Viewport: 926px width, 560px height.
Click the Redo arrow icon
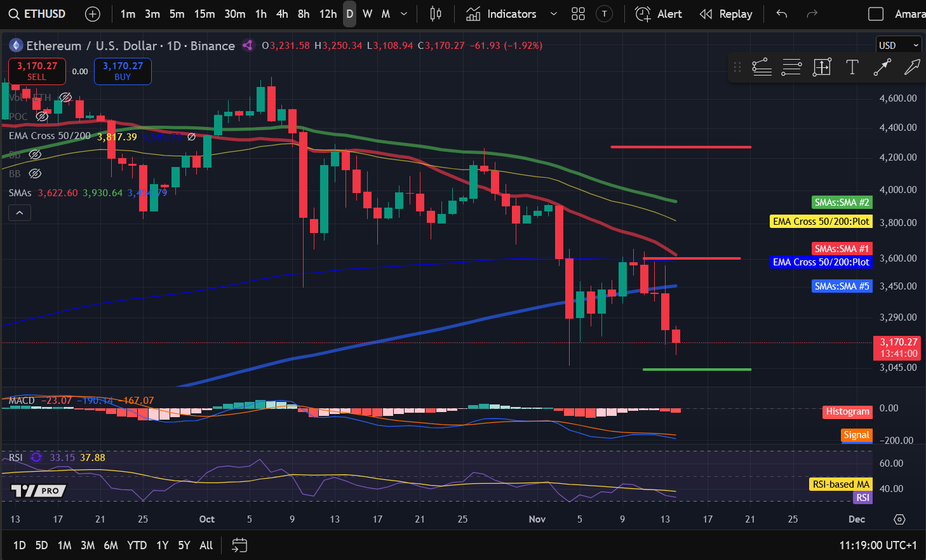812,13
